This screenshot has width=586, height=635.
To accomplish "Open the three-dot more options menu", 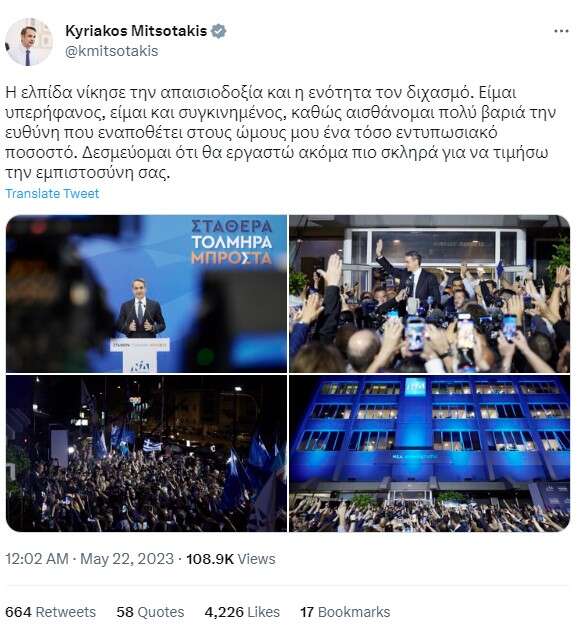I will (561, 31).
